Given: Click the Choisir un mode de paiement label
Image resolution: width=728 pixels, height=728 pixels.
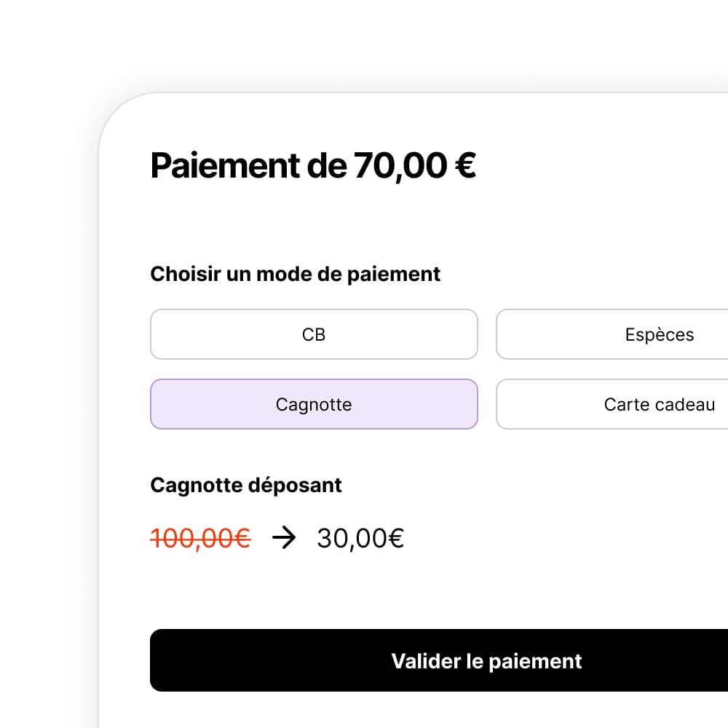Looking at the screenshot, I should (295, 274).
